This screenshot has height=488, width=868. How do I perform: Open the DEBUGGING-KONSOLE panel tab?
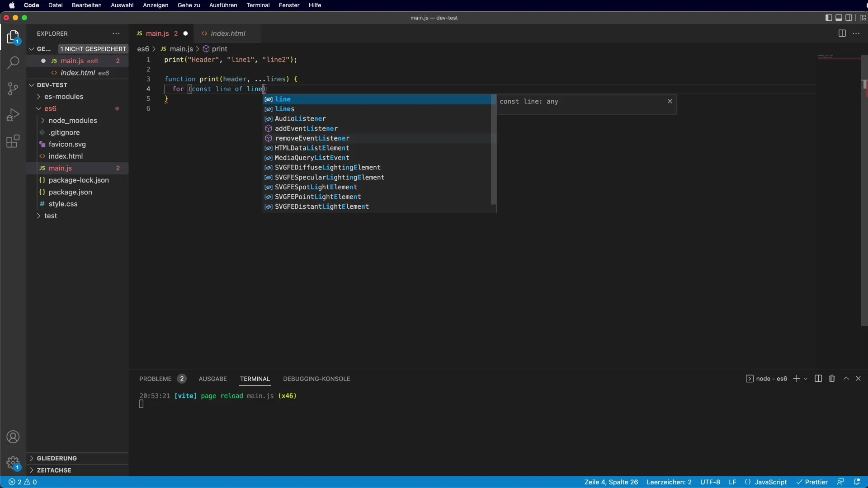point(316,379)
